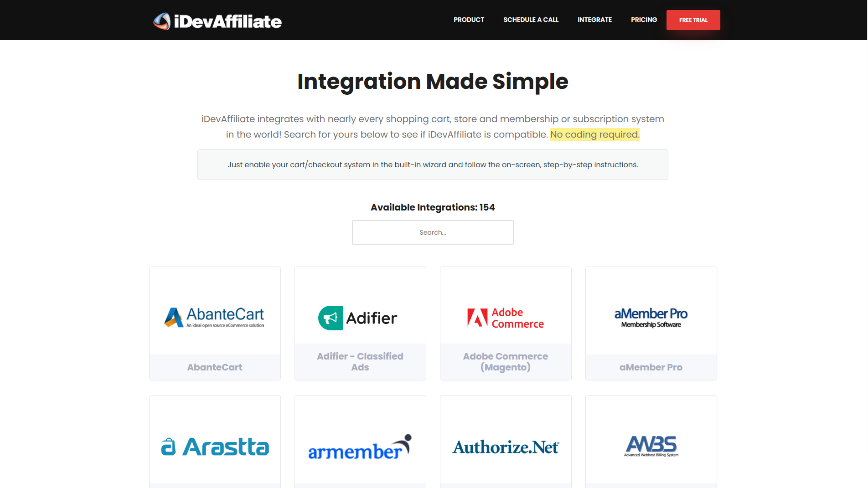This screenshot has height=488, width=868.
Task: Open the Product menu item
Action: (469, 20)
